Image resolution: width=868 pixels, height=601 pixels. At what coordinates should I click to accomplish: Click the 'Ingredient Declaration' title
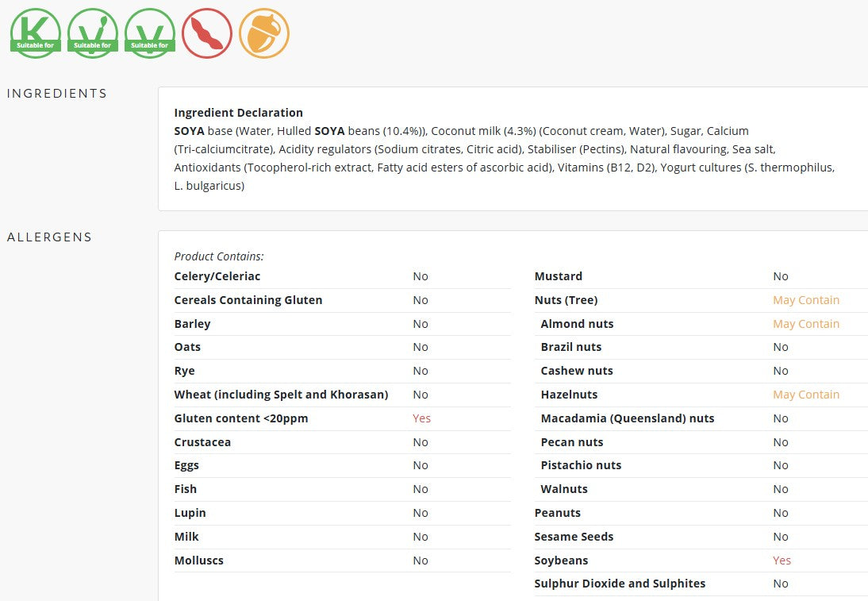click(x=239, y=113)
